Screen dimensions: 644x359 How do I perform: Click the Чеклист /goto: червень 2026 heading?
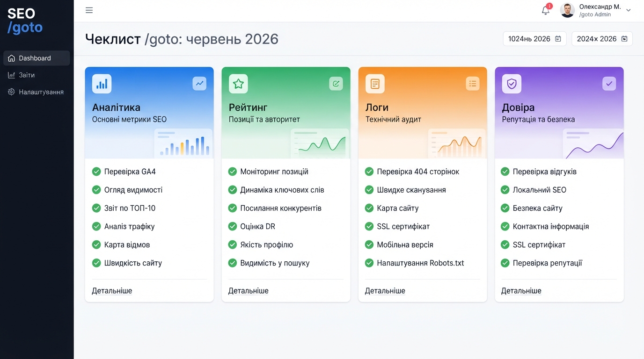(x=182, y=39)
